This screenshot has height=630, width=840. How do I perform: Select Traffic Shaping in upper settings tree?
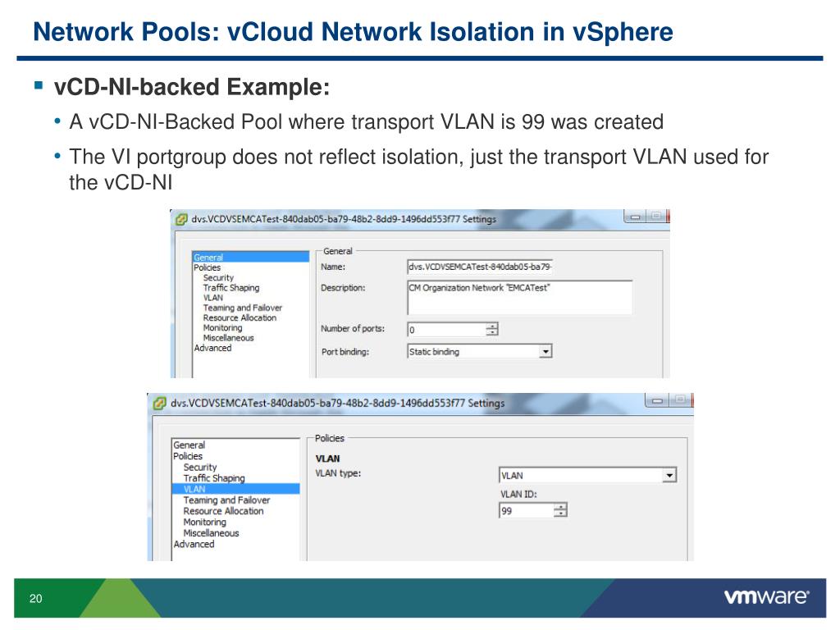point(231,288)
